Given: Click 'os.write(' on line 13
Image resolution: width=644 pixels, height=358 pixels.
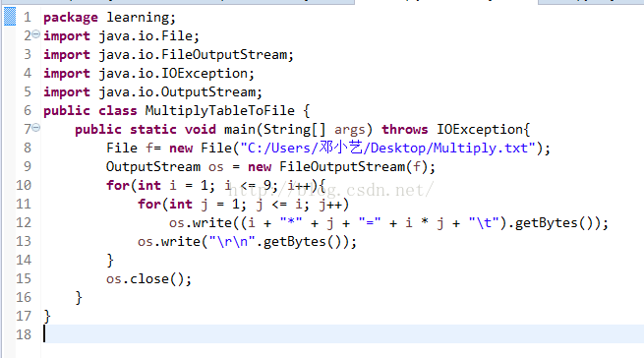Looking at the screenshot, I should coord(172,242).
